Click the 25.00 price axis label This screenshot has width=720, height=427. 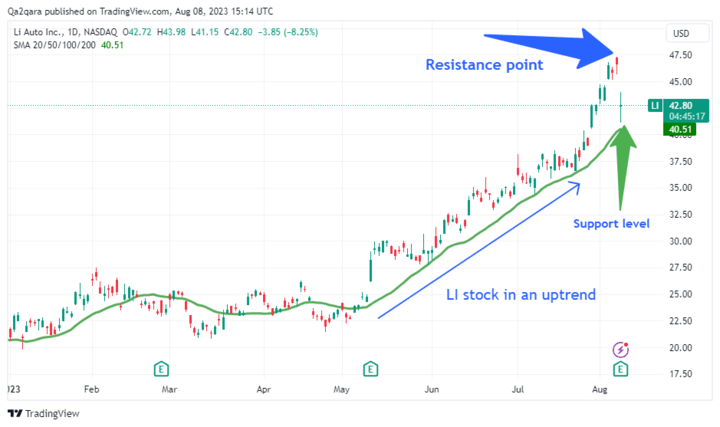pos(681,294)
